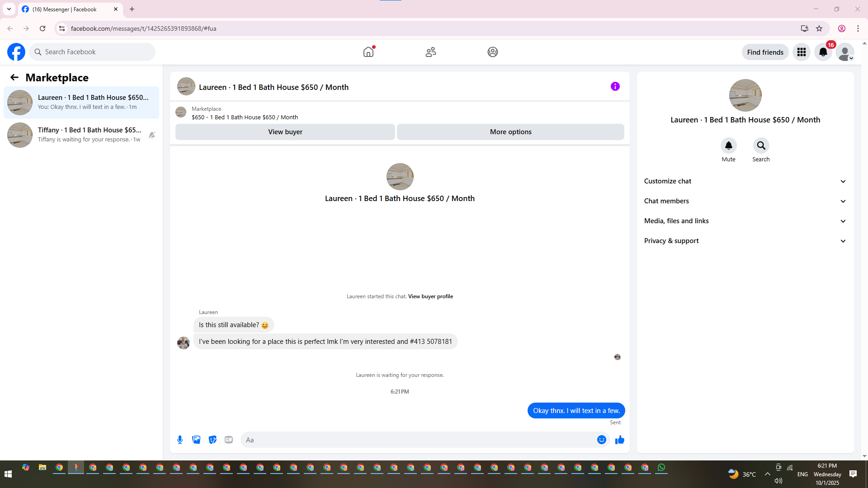Open the Groups icon in top navigation
Screen dimensions: 868x488
(x=493, y=52)
